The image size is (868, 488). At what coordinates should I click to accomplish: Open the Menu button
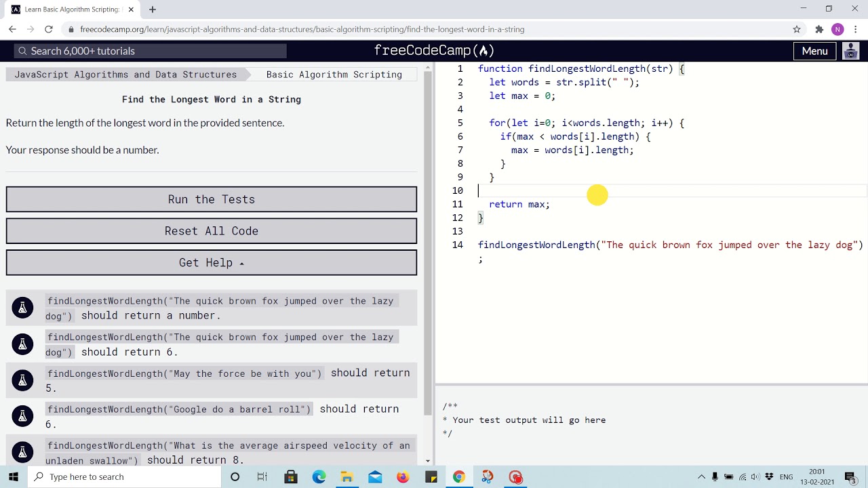814,51
